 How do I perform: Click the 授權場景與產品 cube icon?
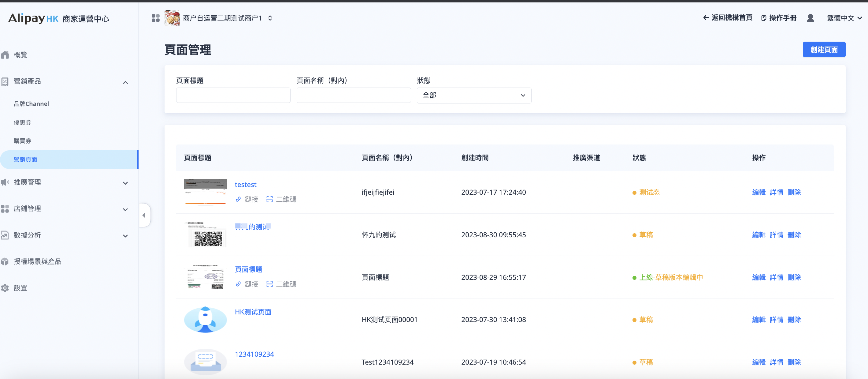(x=5, y=262)
